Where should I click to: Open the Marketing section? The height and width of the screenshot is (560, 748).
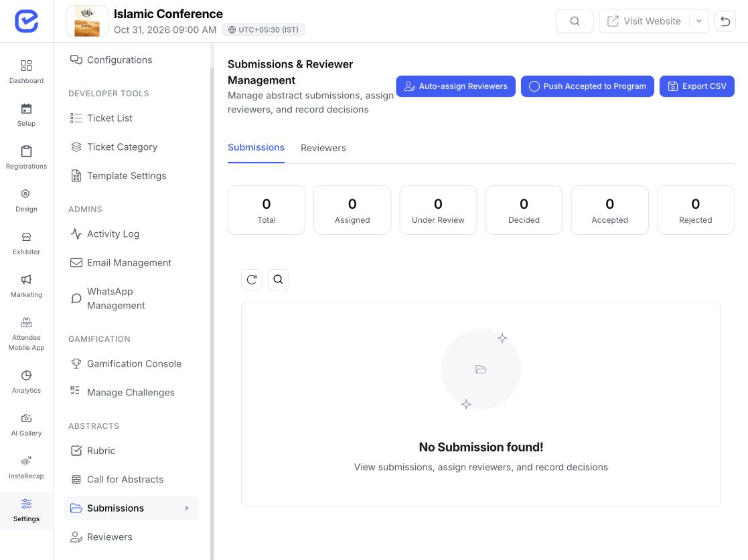26,286
